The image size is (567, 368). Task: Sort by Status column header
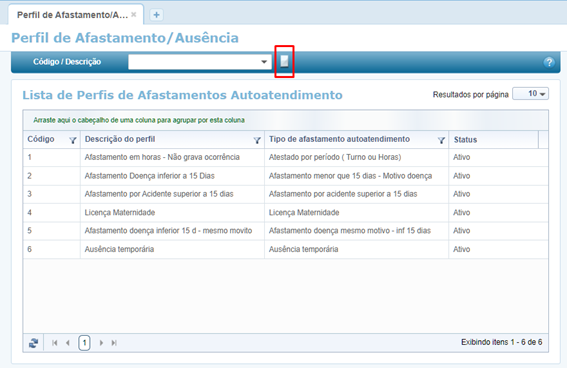(465, 140)
